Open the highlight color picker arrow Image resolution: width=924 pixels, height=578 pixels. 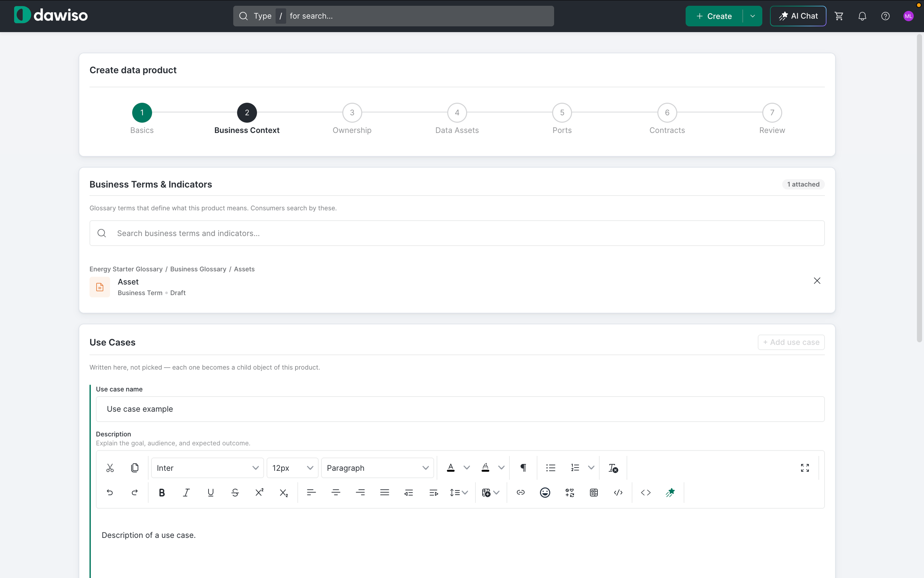pyautogui.click(x=501, y=468)
